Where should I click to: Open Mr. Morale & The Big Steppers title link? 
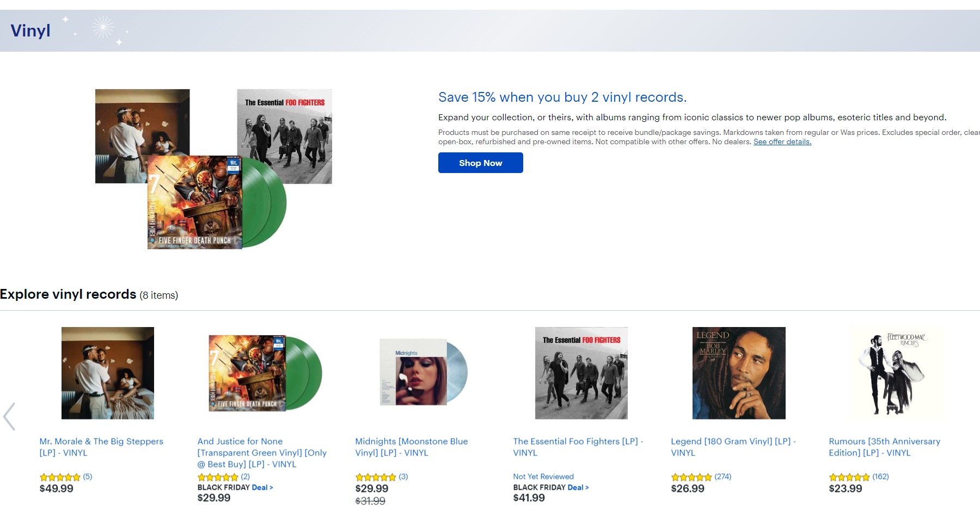(x=101, y=447)
